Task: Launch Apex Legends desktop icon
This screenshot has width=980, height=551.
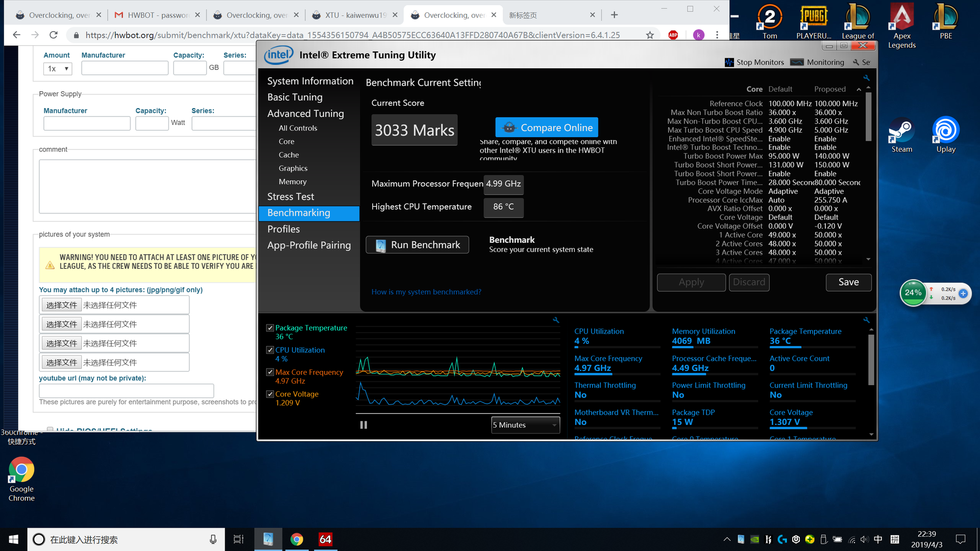Action: pos(902,26)
